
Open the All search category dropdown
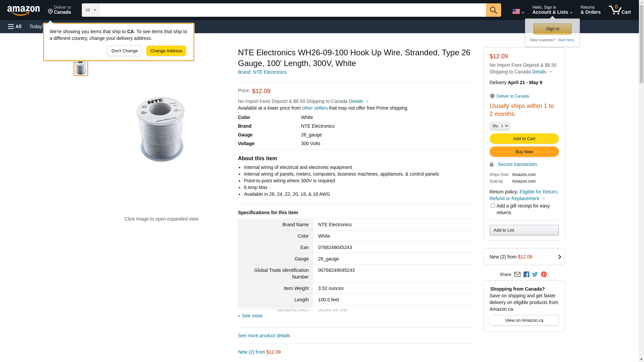click(90, 10)
